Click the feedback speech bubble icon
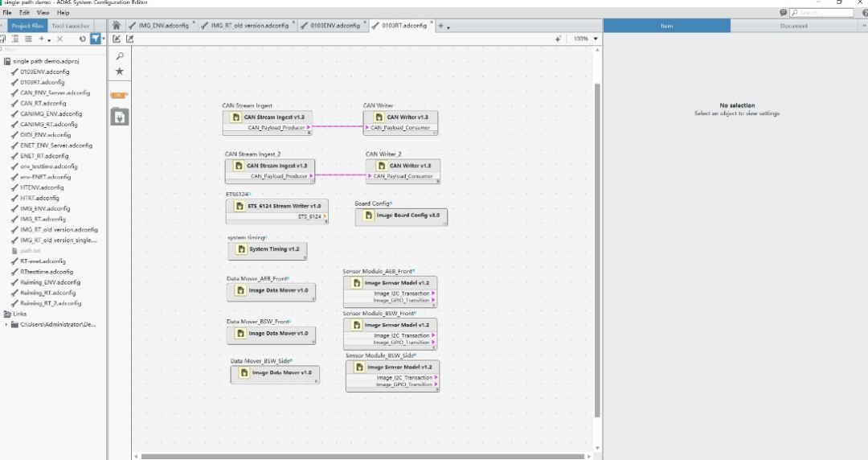This screenshot has width=868, height=460. point(784,13)
